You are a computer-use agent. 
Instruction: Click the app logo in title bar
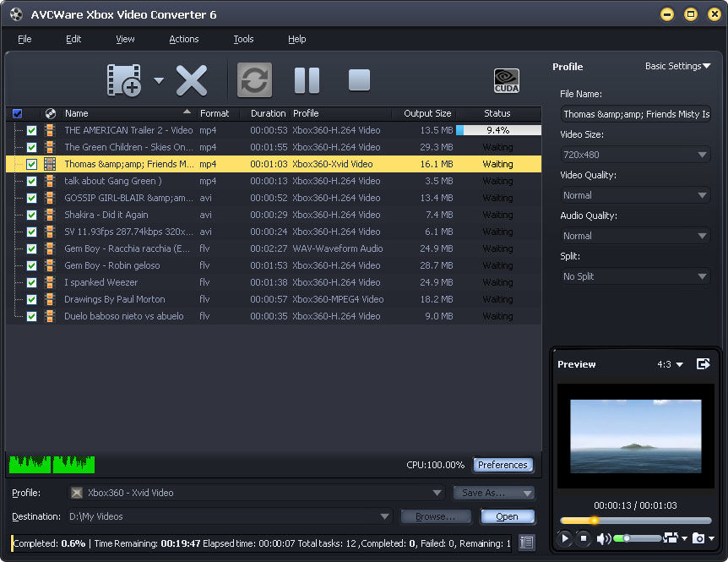click(16, 14)
